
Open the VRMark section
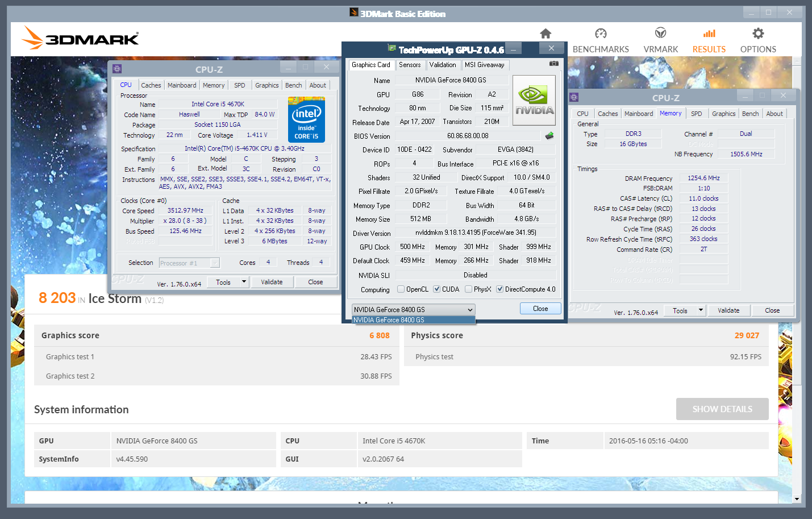coord(661,41)
